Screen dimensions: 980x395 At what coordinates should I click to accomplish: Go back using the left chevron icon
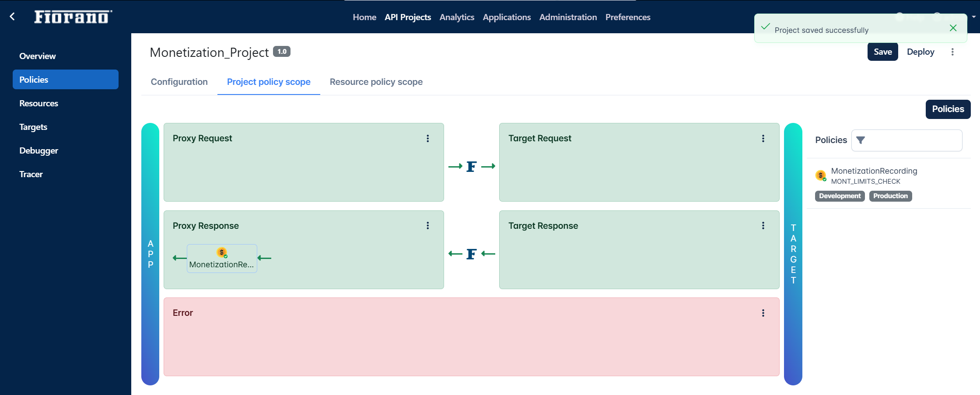tap(12, 17)
